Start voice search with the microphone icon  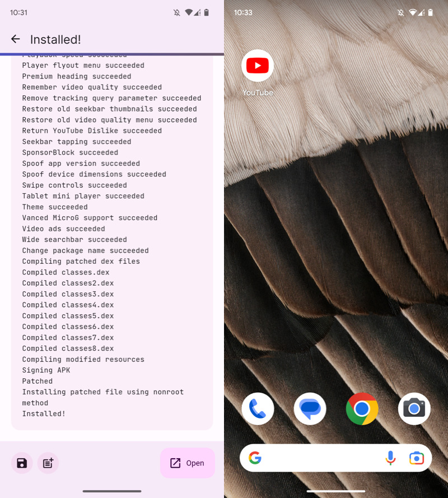point(390,458)
